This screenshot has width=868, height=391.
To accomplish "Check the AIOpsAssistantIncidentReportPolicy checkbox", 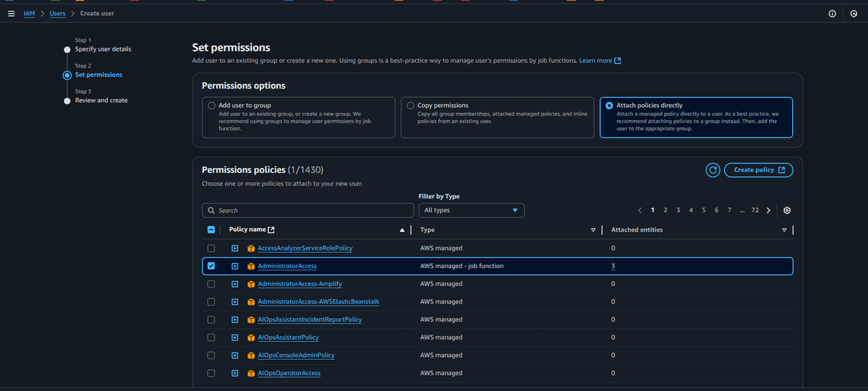I will [x=211, y=319].
